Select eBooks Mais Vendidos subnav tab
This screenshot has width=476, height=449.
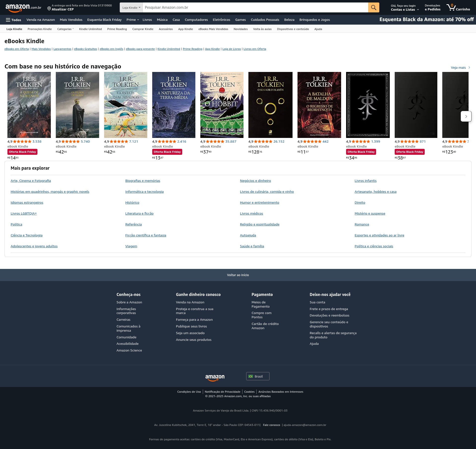point(213,29)
